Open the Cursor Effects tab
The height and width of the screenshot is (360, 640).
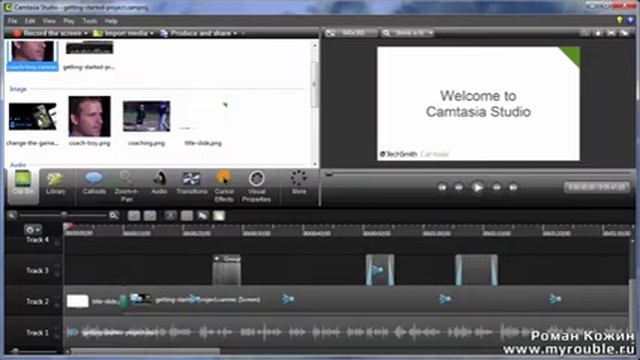(224, 187)
